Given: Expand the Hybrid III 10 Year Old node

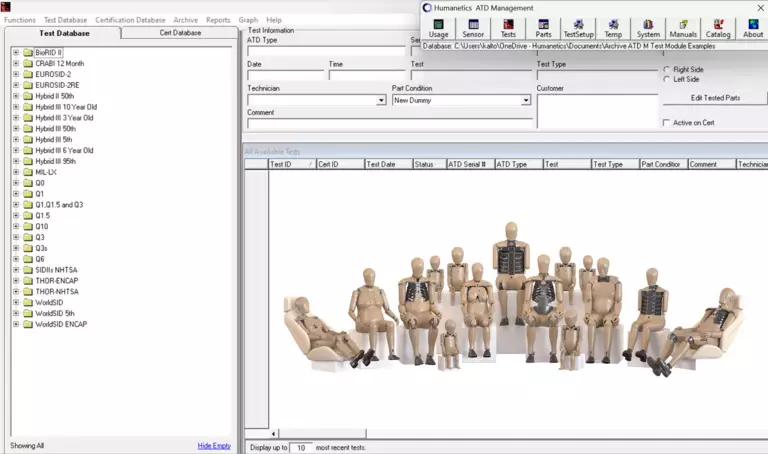Looking at the screenshot, I should [16, 107].
